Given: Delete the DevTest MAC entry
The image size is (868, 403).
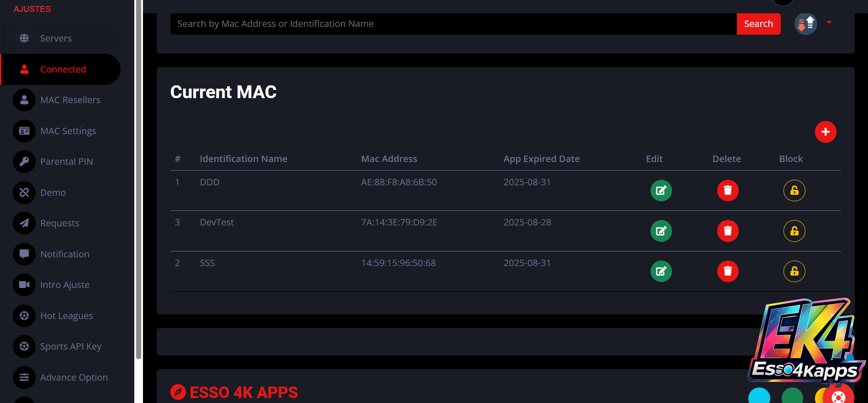Looking at the screenshot, I should click(x=727, y=231).
